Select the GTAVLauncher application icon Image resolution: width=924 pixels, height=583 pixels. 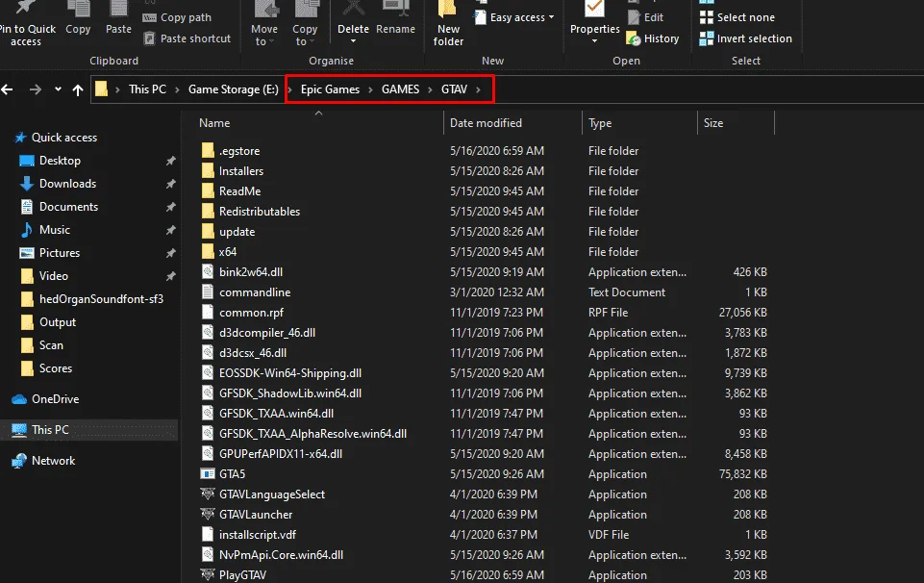(208, 514)
